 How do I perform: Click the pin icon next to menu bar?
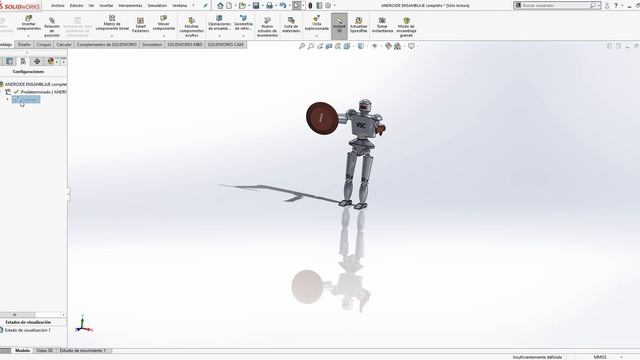[x=205, y=6]
